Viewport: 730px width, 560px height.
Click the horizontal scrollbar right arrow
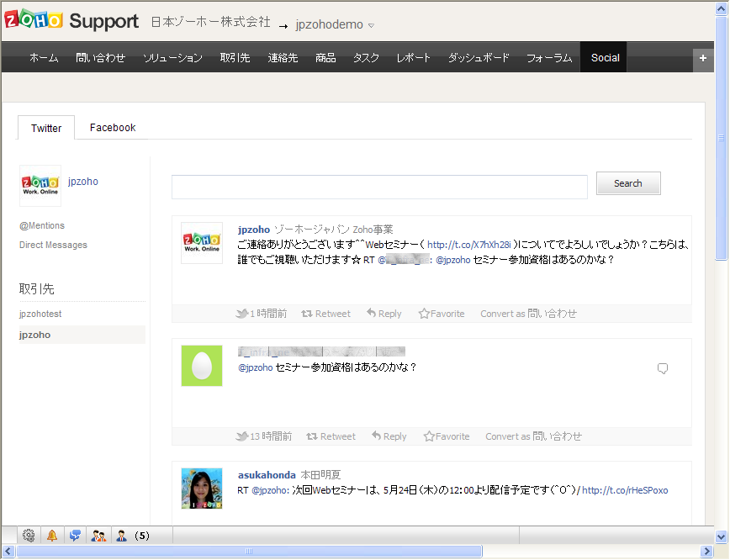[707, 552]
